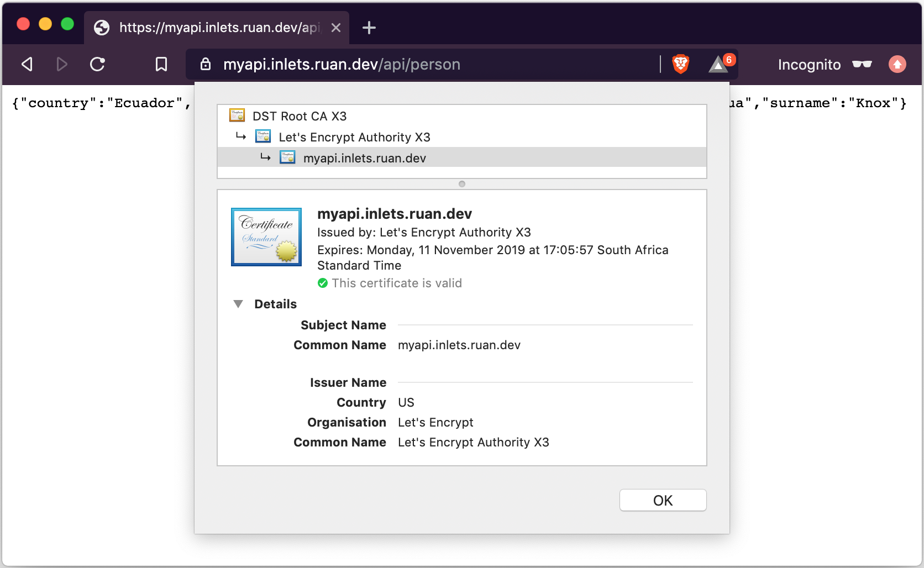The image size is (924, 568).
Task: Click the yellow minimize window button
Action: pos(45,24)
